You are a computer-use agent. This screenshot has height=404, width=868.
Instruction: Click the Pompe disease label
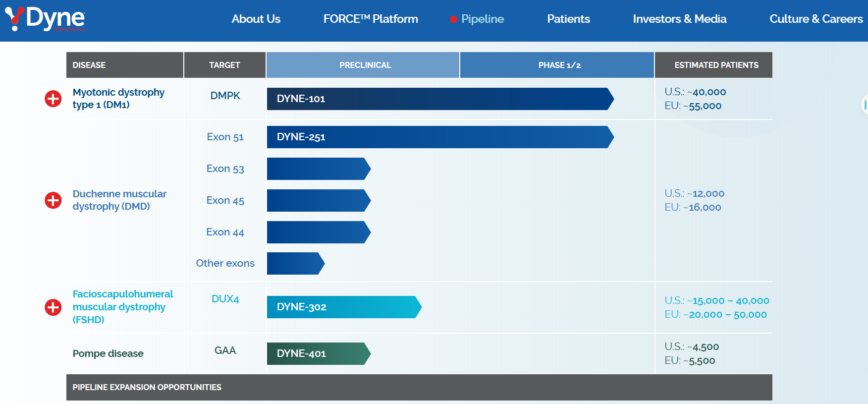(x=108, y=353)
